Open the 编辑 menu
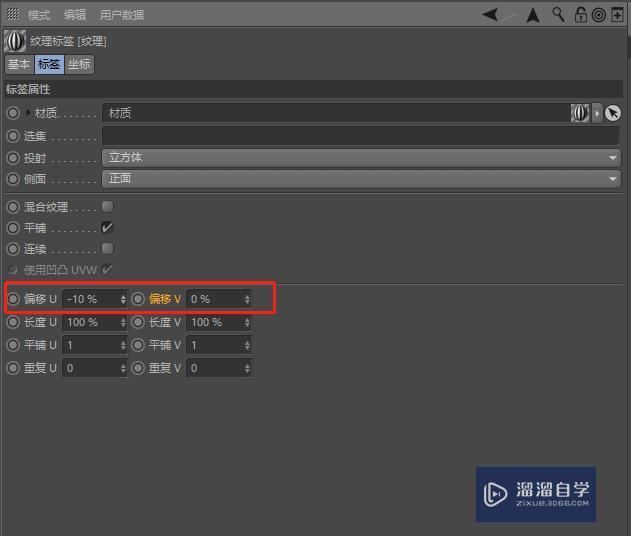The height and width of the screenshot is (536, 631). tap(74, 15)
